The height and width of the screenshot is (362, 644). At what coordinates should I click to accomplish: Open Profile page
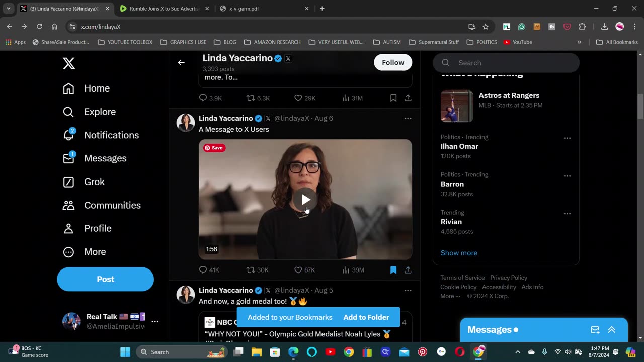[87, 228]
